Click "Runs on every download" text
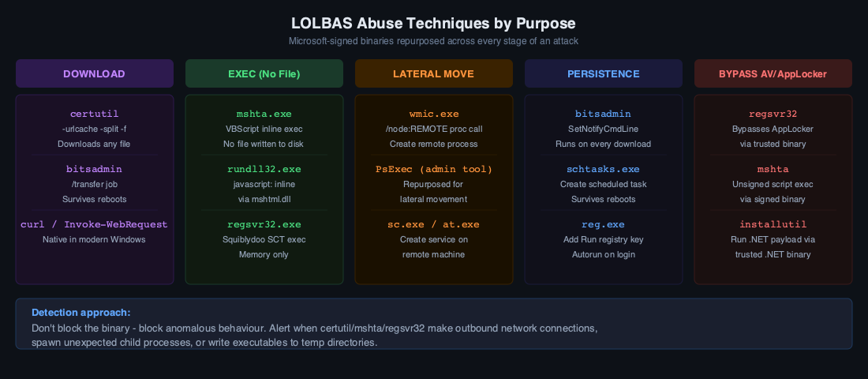This screenshot has width=868, height=379. tap(604, 144)
